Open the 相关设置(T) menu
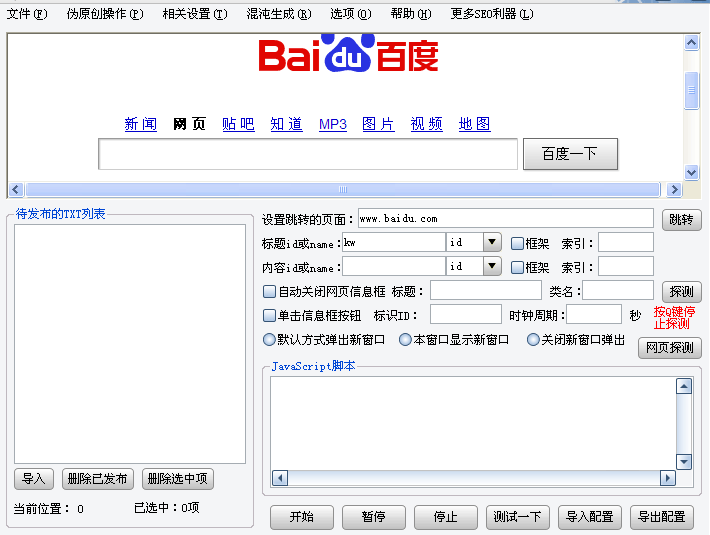Screen dimensions: 710x535 pyautogui.click(x=195, y=14)
